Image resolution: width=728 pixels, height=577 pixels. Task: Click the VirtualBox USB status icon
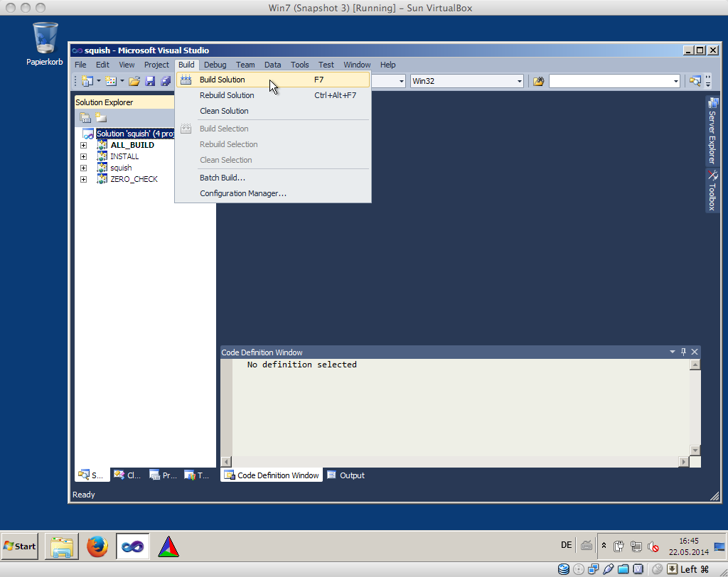tap(609, 569)
